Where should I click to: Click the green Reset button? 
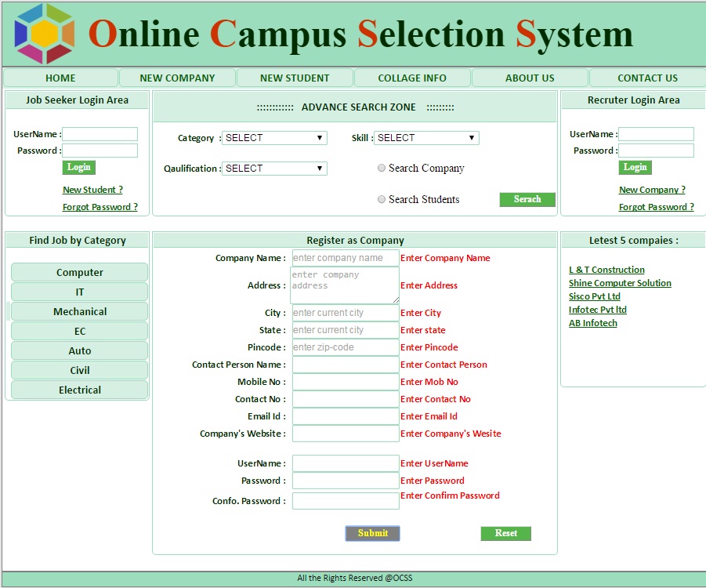click(x=505, y=533)
